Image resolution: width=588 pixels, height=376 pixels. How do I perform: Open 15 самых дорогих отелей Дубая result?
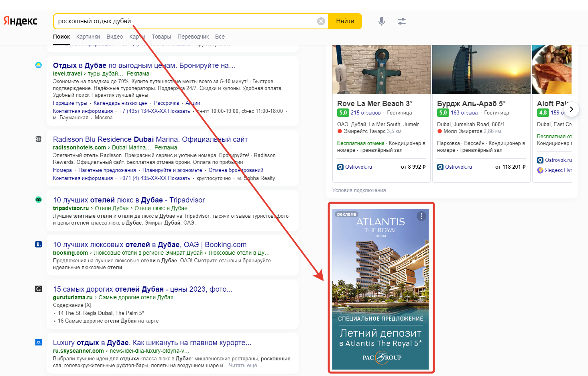click(143, 289)
